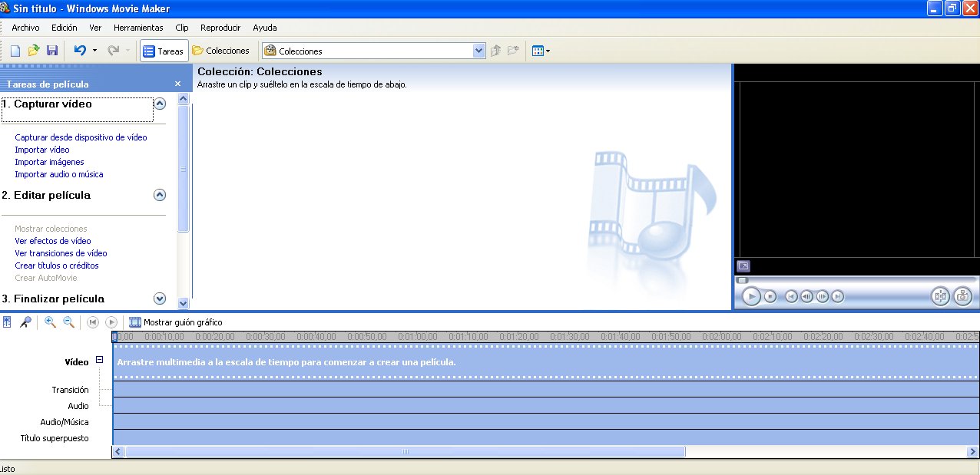Click Capturar desde dispositivo de vídeo link

[81, 137]
